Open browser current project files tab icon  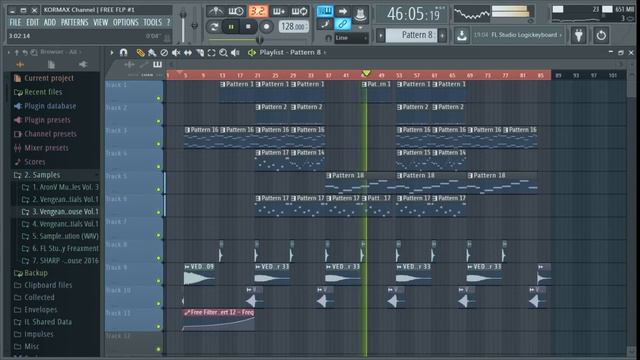click(51, 64)
